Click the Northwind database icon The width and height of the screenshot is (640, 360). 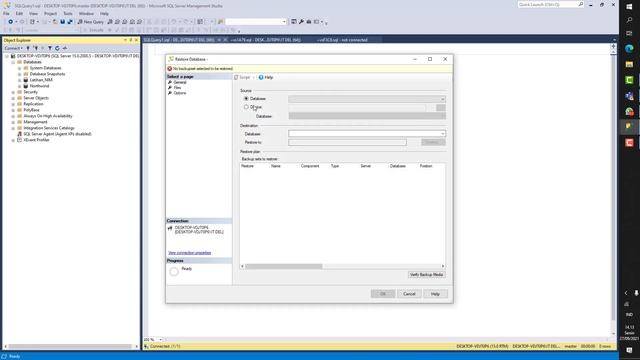point(26,86)
